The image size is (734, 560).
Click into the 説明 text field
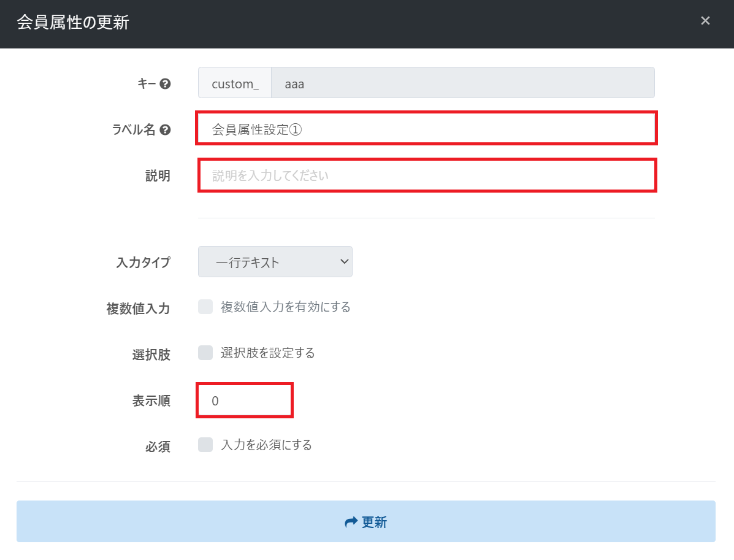coord(427,175)
